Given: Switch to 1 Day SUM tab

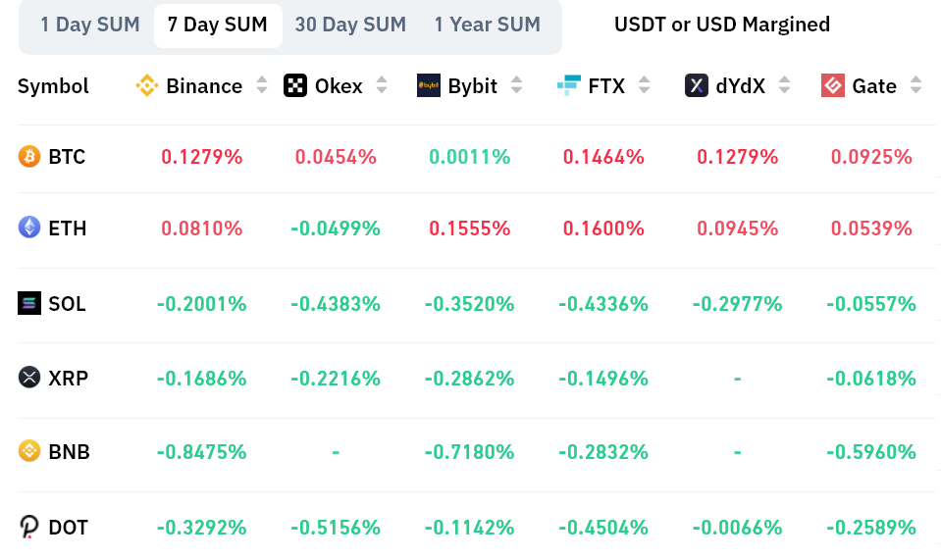Looking at the screenshot, I should [90, 25].
